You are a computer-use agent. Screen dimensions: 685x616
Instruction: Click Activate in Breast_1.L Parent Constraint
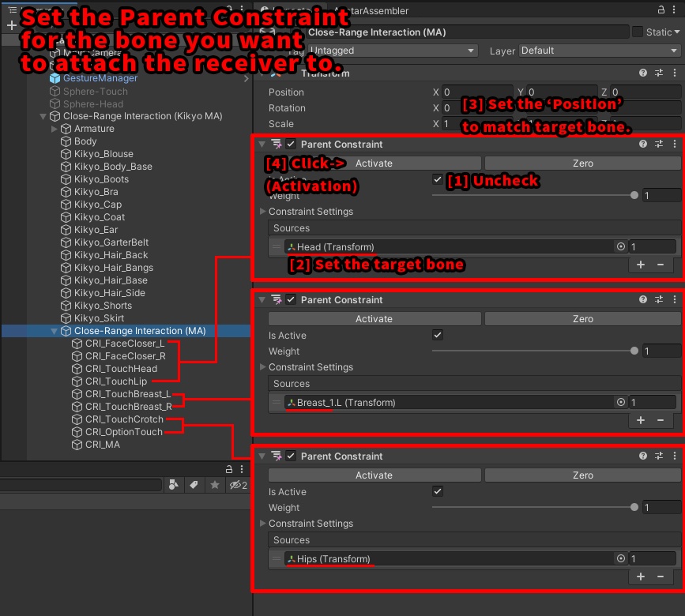click(x=374, y=319)
